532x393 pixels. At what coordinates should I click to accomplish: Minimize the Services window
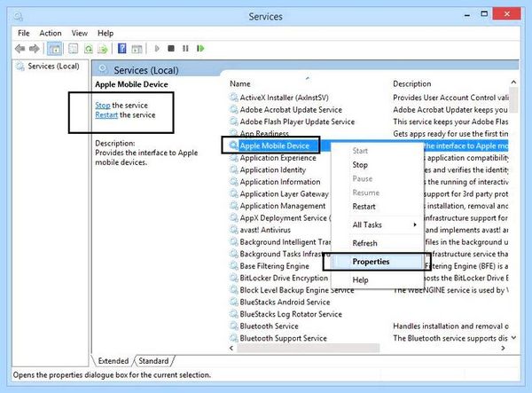[467, 15]
